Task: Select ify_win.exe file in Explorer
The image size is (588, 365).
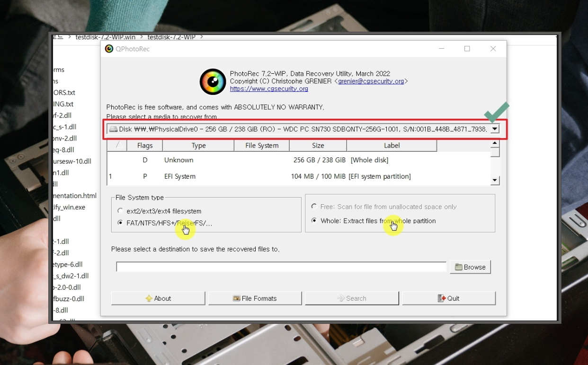Action: click(69, 207)
